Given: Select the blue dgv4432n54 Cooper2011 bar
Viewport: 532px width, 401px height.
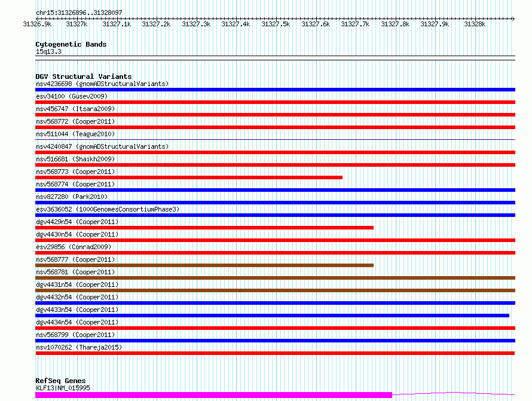Looking at the screenshot, I should coord(275,303).
